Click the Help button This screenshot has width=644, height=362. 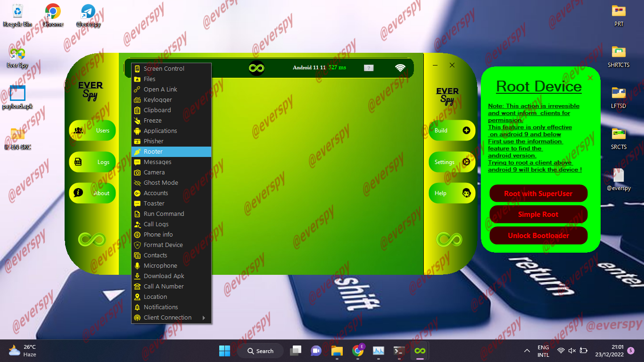pyautogui.click(x=452, y=193)
